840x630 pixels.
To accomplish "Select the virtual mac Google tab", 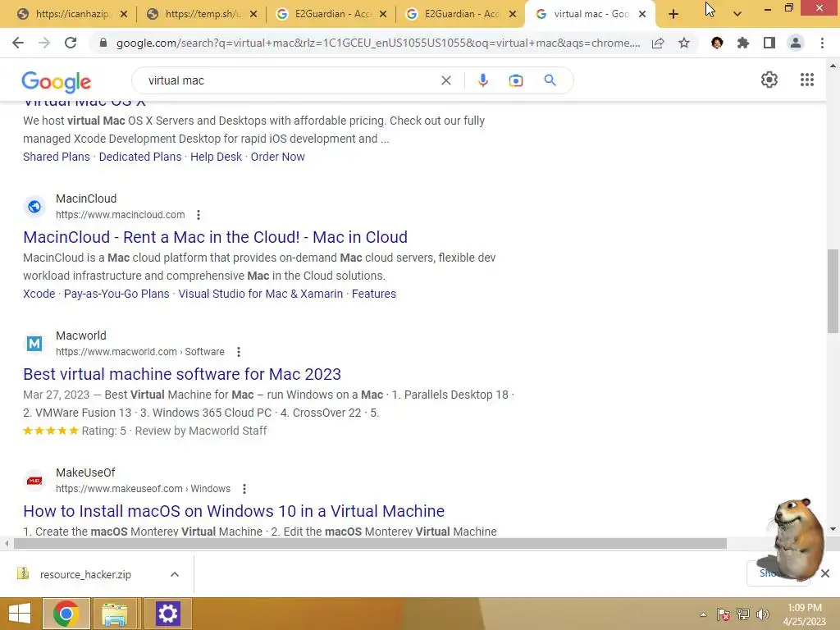I will click(x=589, y=14).
